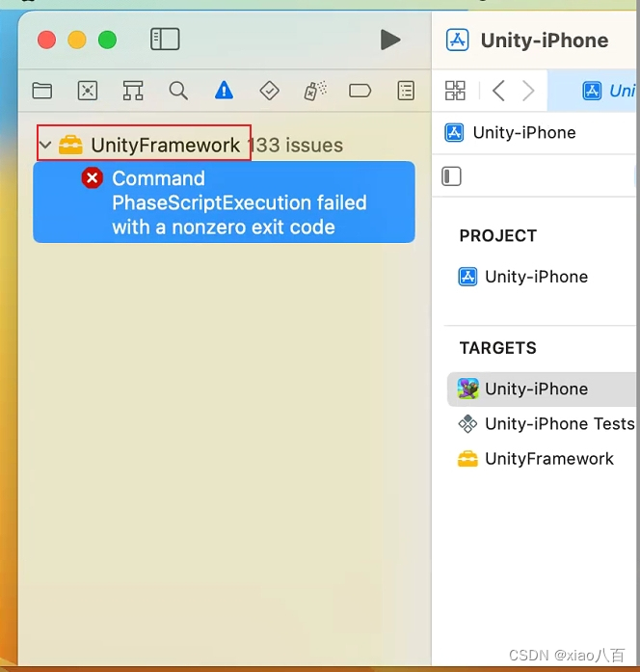The width and height of the screenshot is (640, 672).
Task: Select Unity-iPhone under PROJECT
Action: [x=523, y=277]
